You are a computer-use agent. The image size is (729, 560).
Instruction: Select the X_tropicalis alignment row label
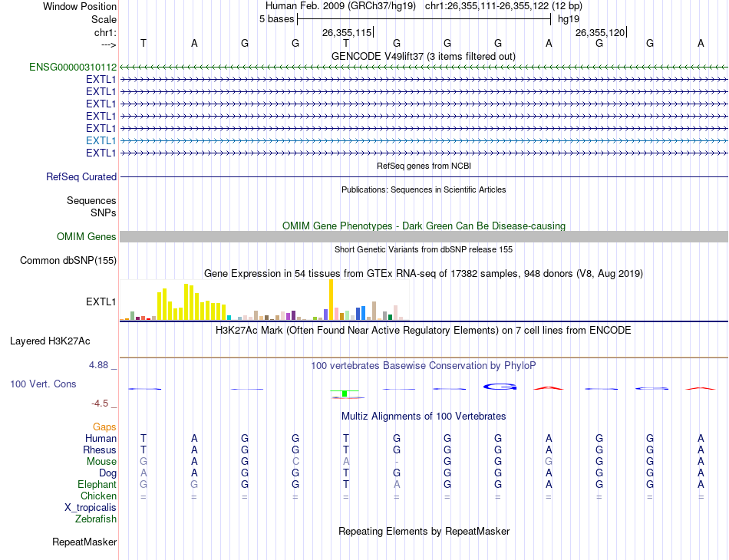[x=91, y=508]
